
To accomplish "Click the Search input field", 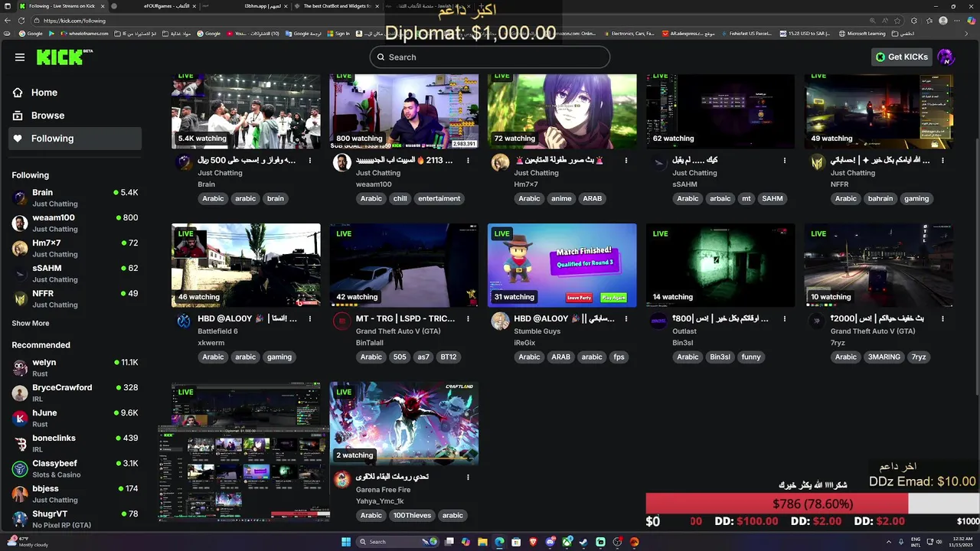I will click(489, 57).
